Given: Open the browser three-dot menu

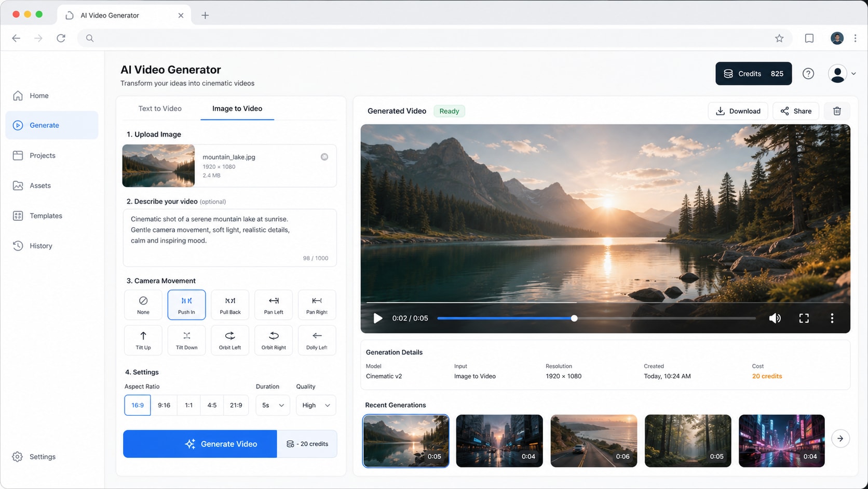Looking at the screenshot, I should (855, 38).
